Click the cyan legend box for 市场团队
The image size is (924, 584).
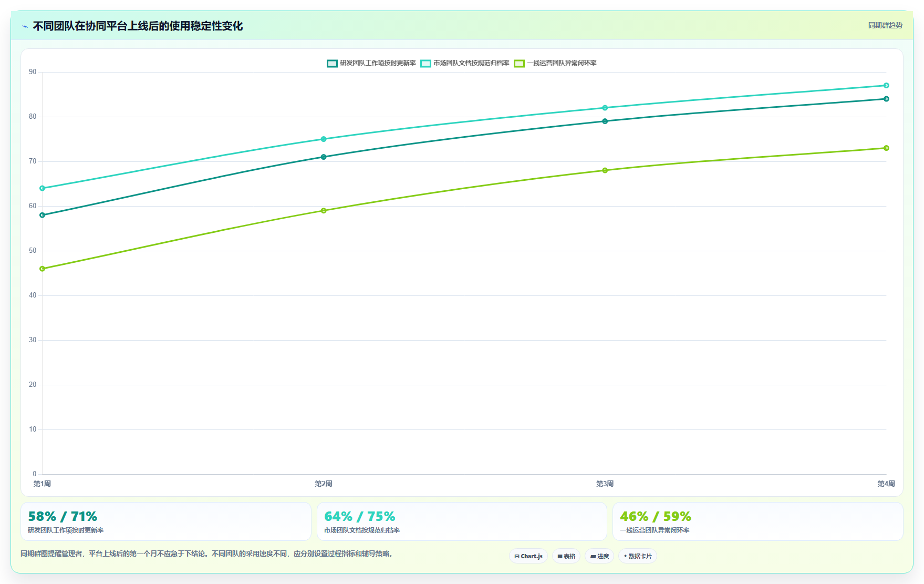425,63
